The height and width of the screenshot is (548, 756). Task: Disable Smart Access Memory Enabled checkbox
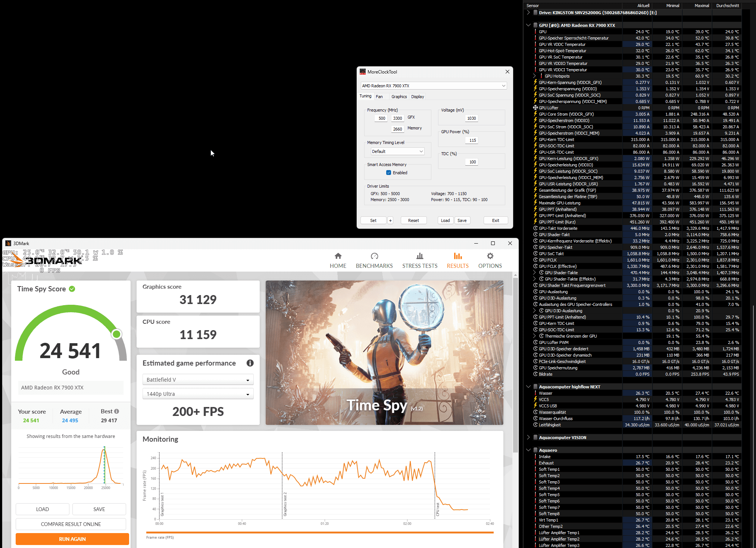(x=388, y=173)
